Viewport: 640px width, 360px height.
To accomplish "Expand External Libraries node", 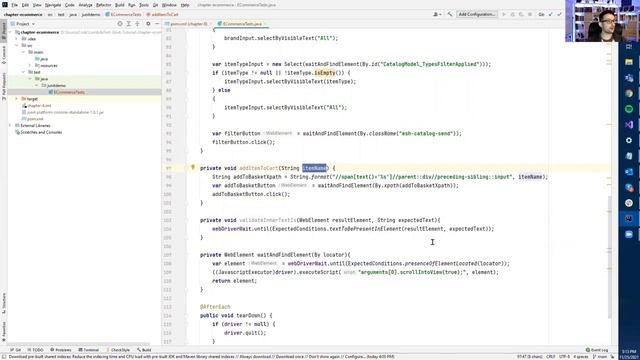I will point(11,126).
